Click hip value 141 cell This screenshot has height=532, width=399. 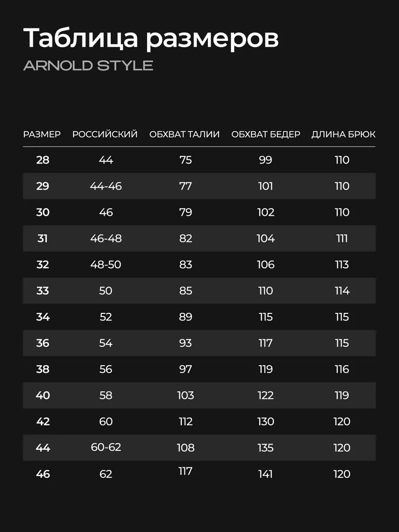pyautogui.click(x=266, y=474)
